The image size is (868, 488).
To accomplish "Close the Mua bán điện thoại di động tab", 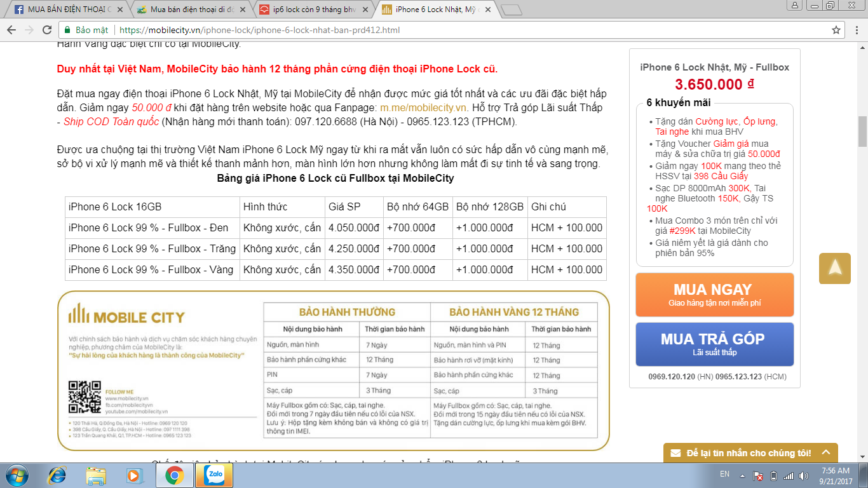I will click(x=241, y=10).
